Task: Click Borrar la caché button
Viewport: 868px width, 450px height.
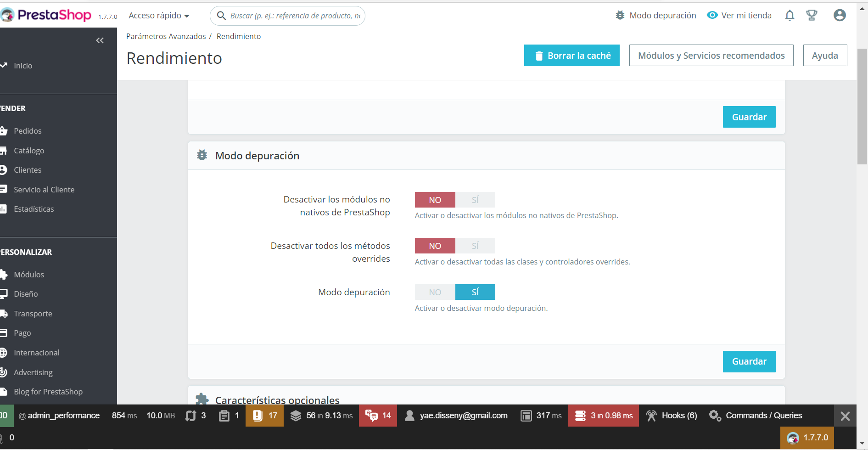Action: pos(572,56)
